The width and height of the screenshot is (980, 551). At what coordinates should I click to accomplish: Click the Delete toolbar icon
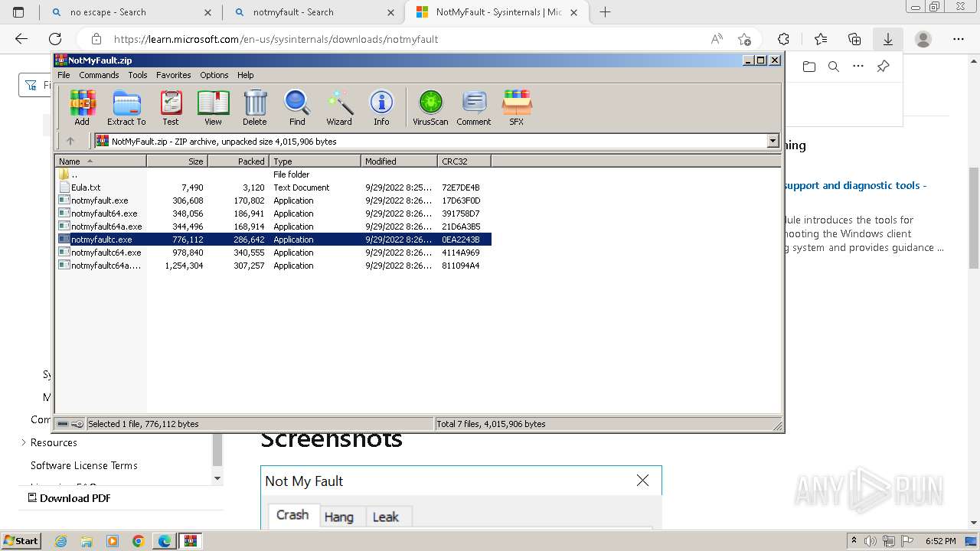point(255,107)
